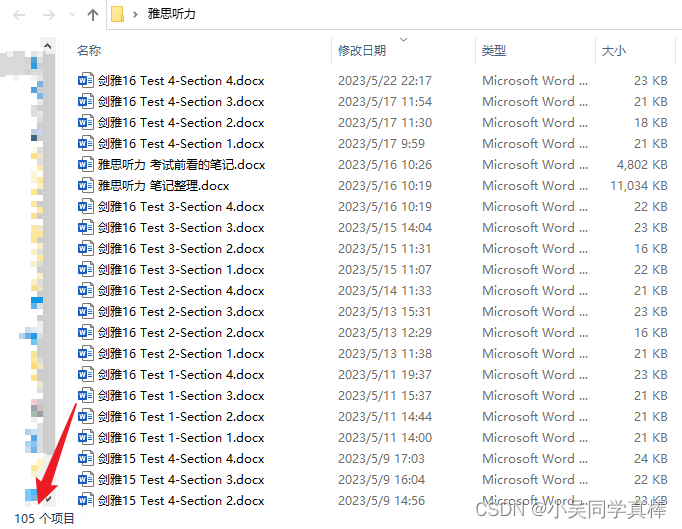Select file name 剑雅16 Test 1-Section 4.docx
This screenshot has height=529, width=682.
(181, 374)
